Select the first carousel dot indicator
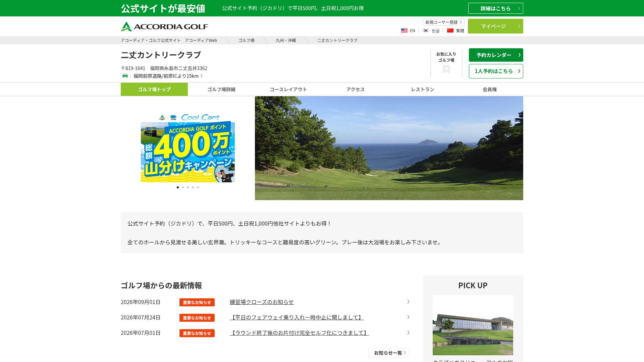This screenshot has width=644, height=362. pos(178,187)
